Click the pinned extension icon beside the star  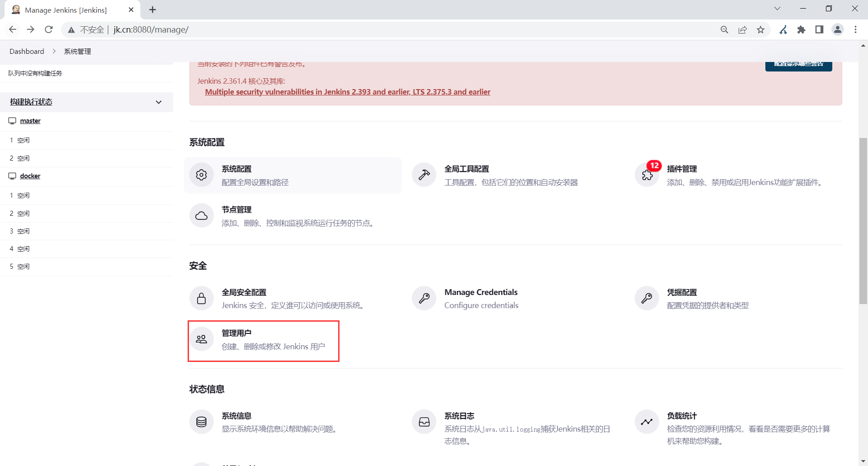pos(783,29)
